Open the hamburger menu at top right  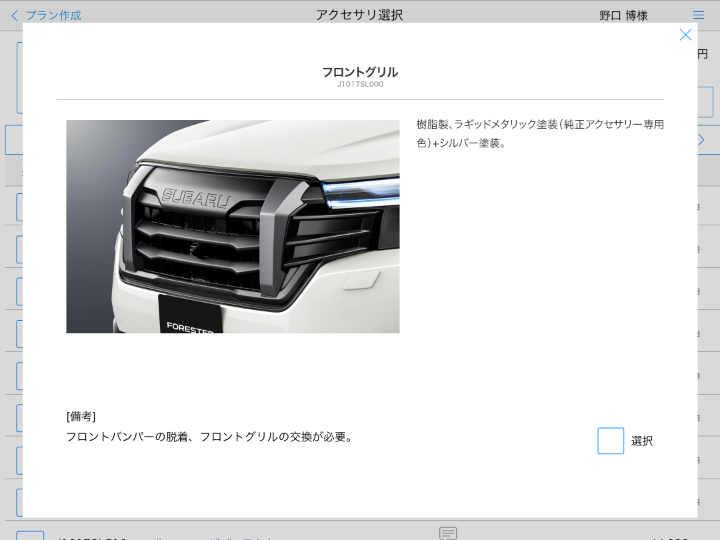click(x=698, y=15)
